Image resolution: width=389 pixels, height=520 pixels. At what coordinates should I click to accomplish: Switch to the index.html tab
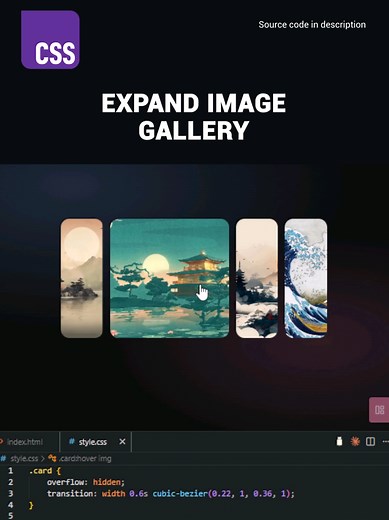click(25, 442)
